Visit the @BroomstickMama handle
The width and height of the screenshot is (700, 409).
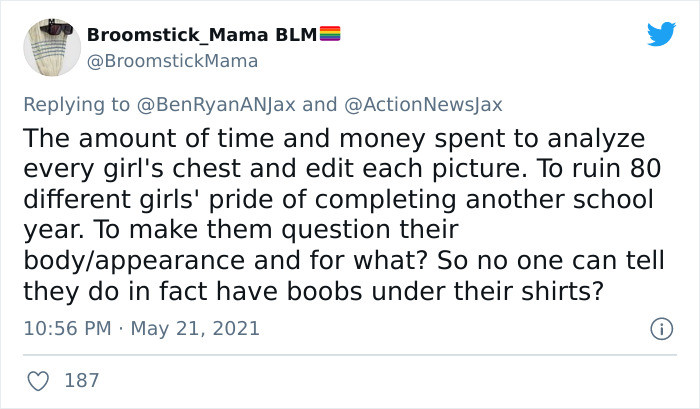(x=173, y=60)
